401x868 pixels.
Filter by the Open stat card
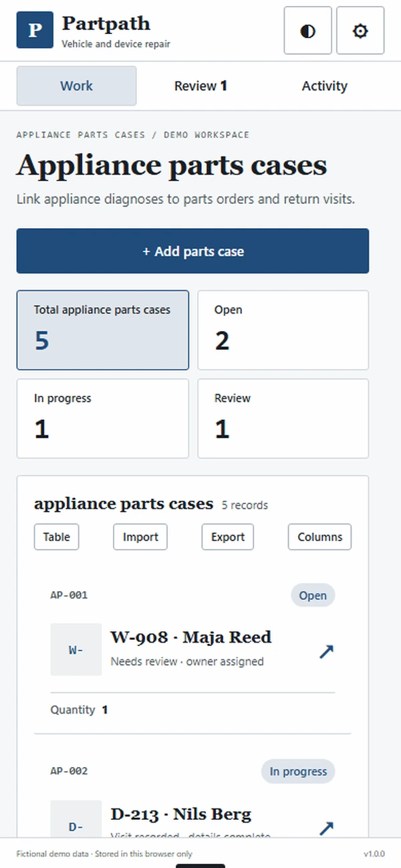click(x=283, y=330)
